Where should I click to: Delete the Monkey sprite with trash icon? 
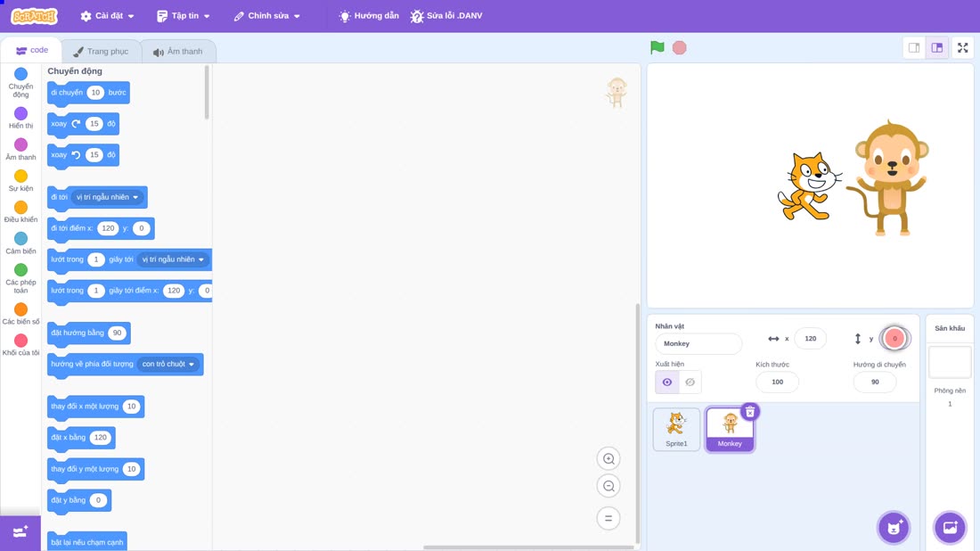coord(750,412)
